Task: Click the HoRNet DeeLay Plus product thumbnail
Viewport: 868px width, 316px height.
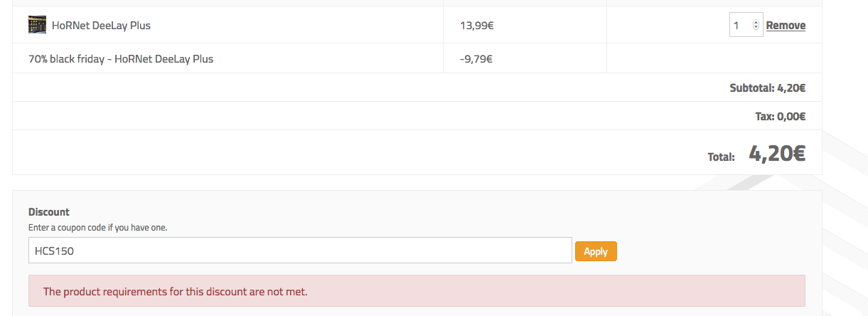Action: tap(37, 25)
